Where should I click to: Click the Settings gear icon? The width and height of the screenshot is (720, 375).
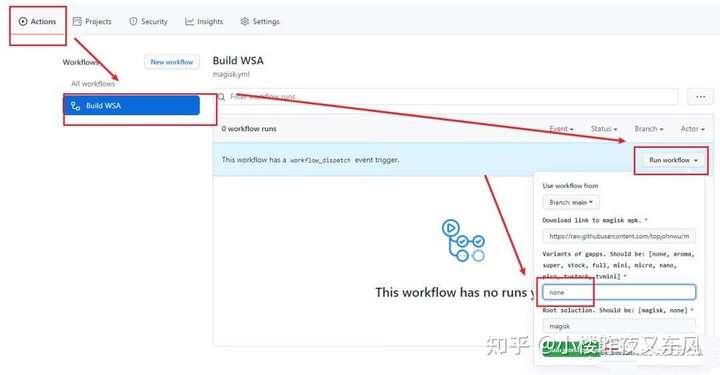245,22
